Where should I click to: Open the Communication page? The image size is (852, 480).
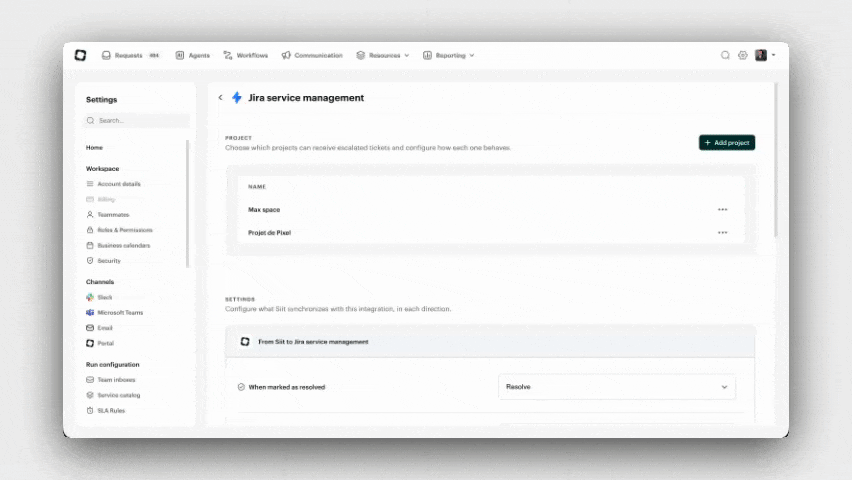pyautogui.click(x=312, y=55)
